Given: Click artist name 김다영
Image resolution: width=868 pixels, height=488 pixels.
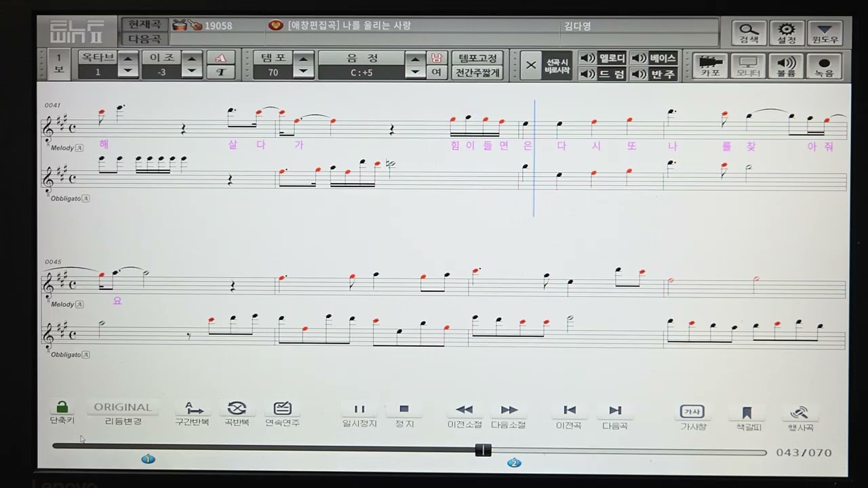Looking at the screenshot, I should tap(577, 26).
